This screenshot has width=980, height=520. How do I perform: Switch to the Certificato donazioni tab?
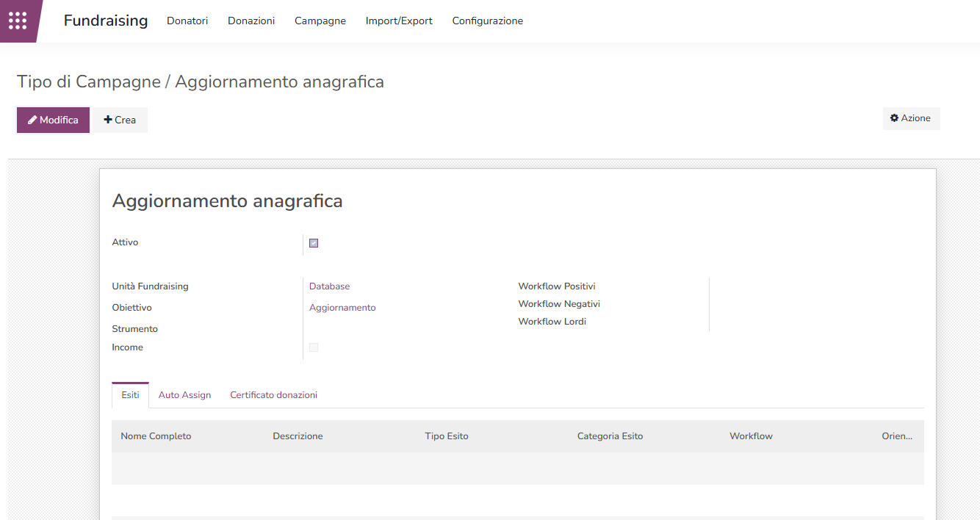point(274,395)
